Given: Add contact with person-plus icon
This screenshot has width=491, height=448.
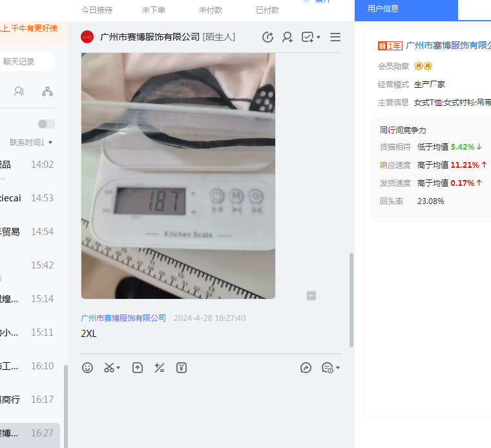Looking at the screenshot, I should point(287,37).
